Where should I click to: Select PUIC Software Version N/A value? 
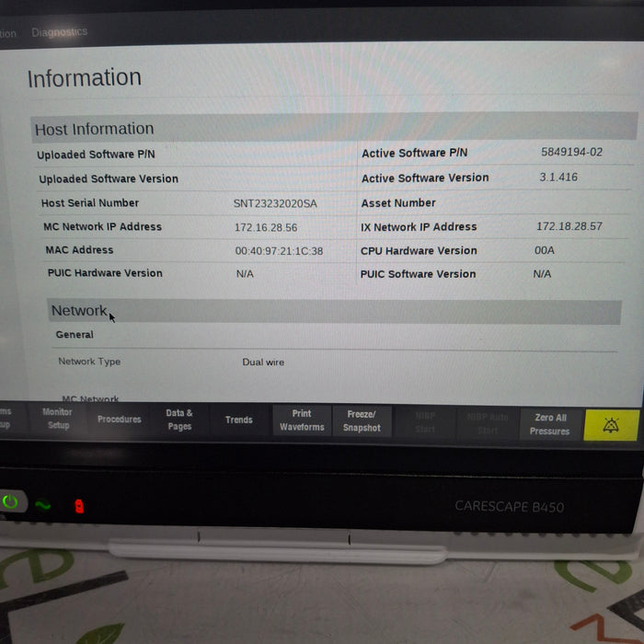tap(542, 274)
